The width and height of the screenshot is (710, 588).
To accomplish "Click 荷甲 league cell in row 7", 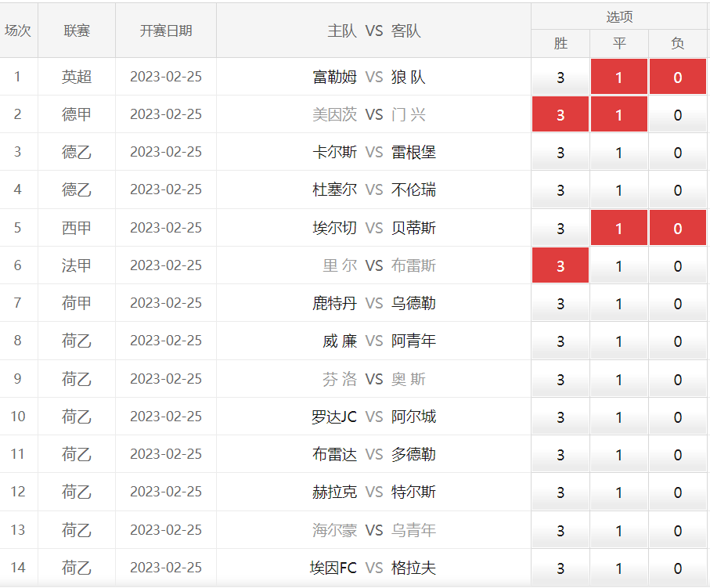I will tap(77, 302).
